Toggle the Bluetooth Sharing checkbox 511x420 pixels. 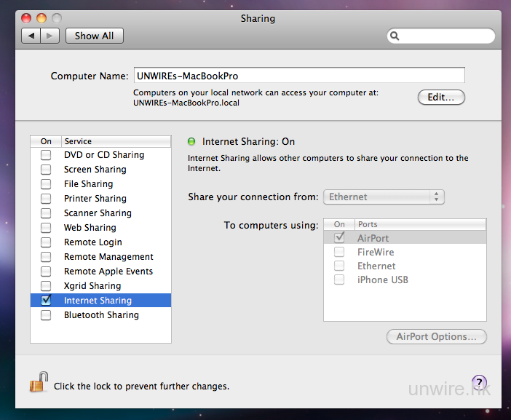46,315
